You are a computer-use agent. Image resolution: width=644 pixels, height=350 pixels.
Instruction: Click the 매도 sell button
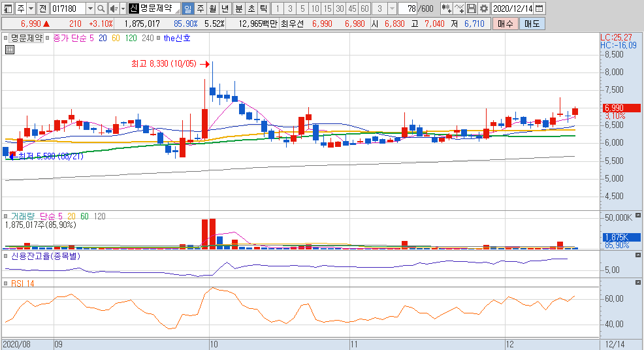click(532, 24)
